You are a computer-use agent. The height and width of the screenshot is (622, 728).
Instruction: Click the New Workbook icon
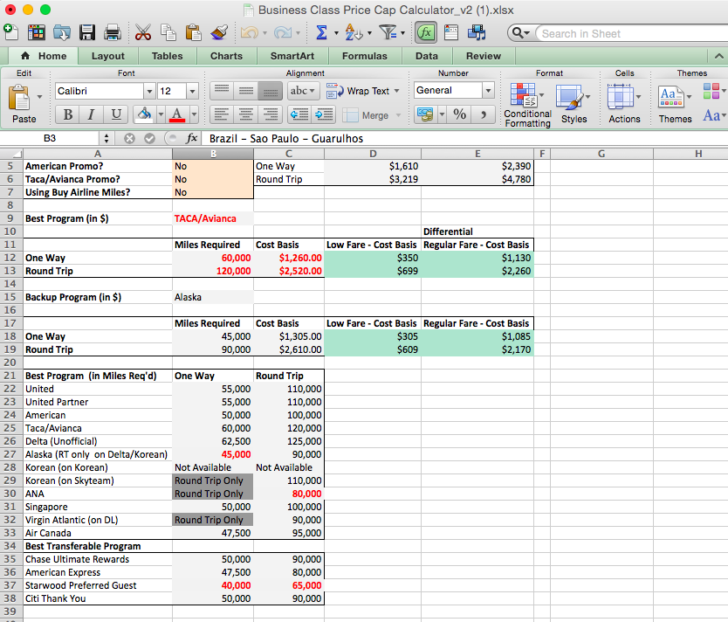click(11, 33)
